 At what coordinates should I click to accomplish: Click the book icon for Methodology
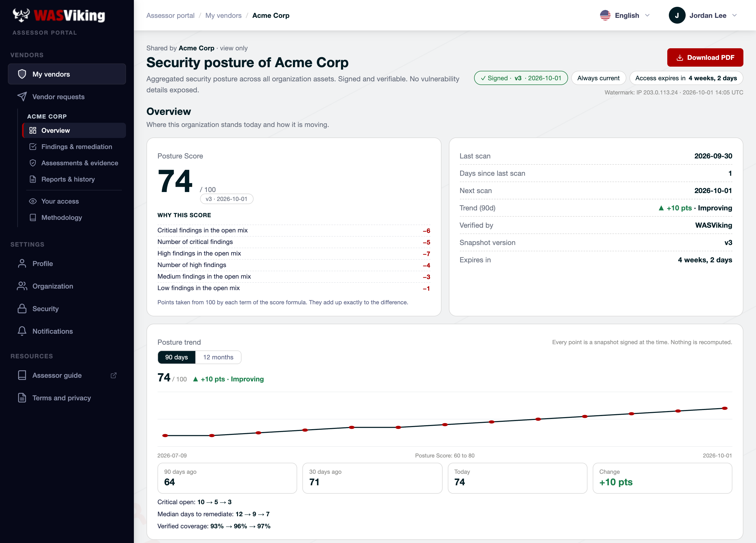[x=33, y=217]
